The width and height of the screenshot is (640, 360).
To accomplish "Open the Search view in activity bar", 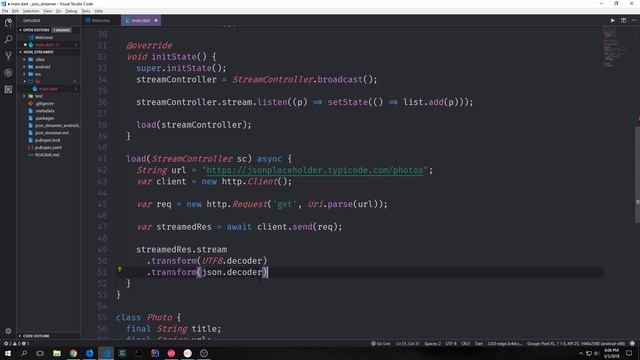I will [8, 39].
